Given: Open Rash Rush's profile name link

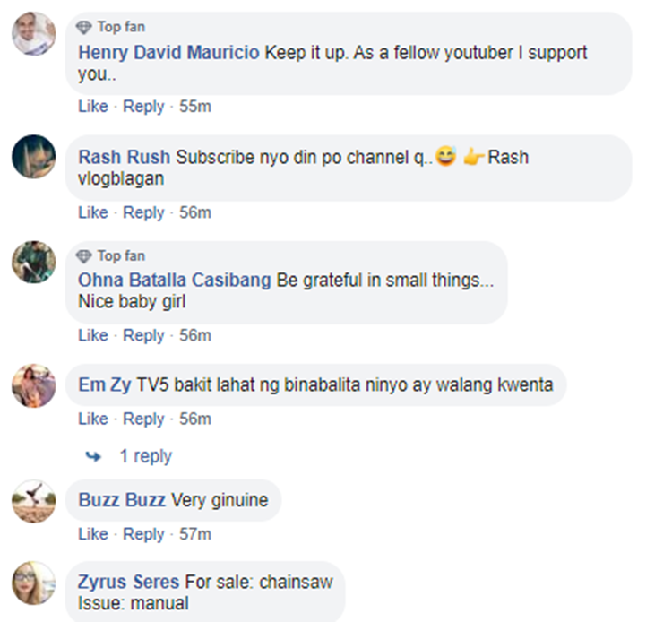Looking at the screenshot, I should point(125,158).
